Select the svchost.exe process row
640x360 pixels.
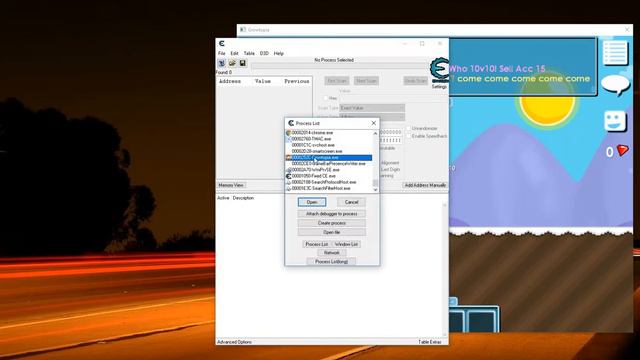pos(329,145)
